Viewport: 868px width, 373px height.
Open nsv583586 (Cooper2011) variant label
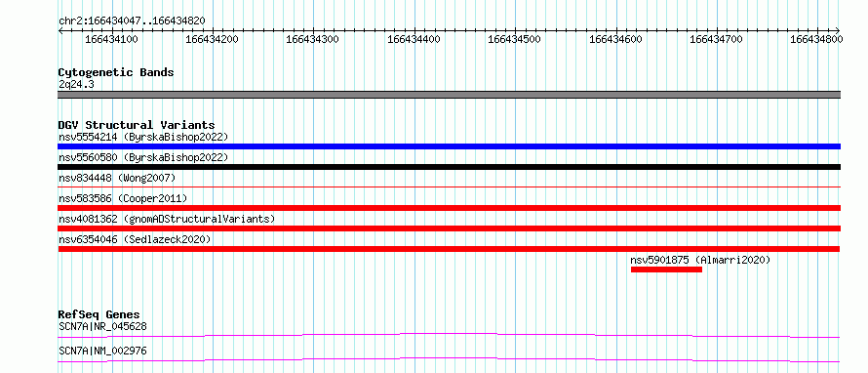point(123,198)
